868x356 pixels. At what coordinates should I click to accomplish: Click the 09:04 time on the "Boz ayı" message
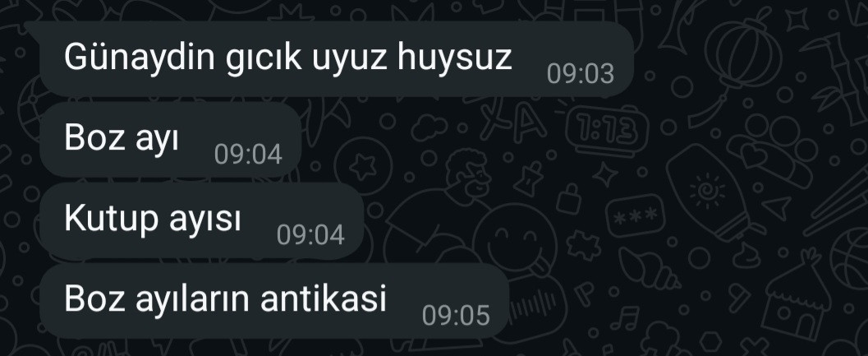coord(248,154)
